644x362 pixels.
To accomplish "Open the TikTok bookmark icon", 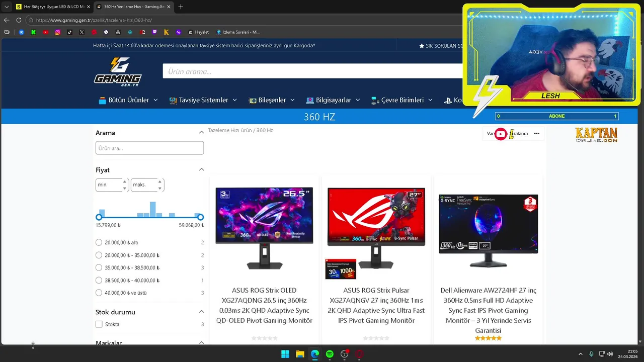I will coord(70,32).
